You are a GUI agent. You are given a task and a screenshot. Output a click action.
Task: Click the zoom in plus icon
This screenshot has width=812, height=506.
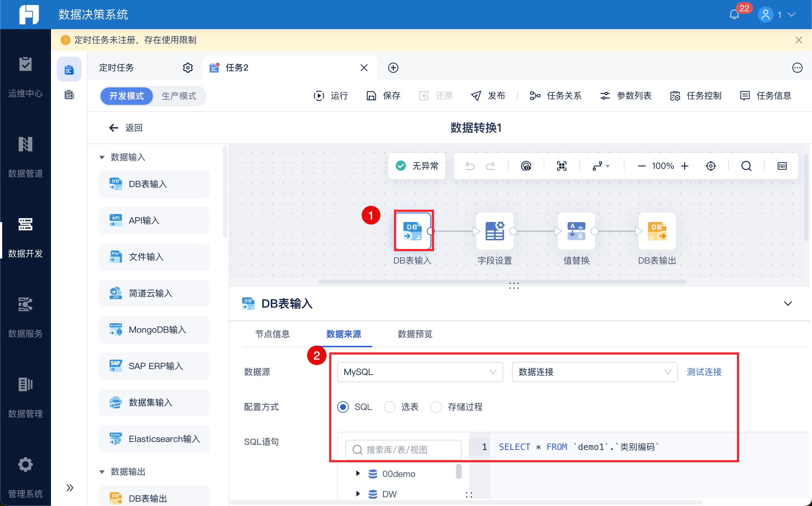[685, 166]
